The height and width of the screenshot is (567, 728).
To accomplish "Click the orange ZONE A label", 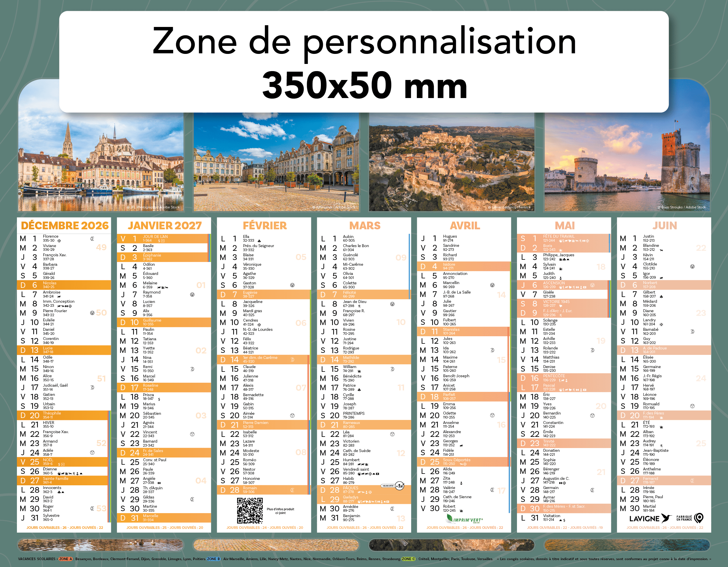I will tap(65, 559).
